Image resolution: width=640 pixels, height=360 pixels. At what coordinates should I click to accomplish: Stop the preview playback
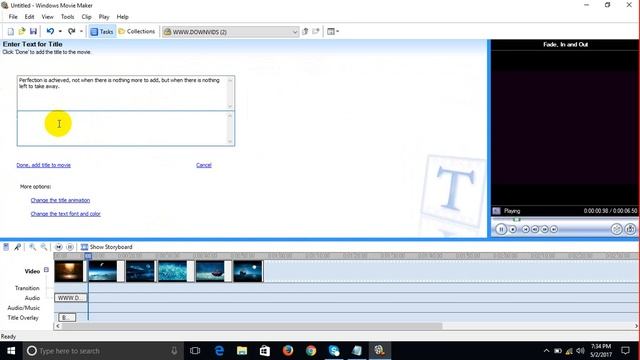513,229
